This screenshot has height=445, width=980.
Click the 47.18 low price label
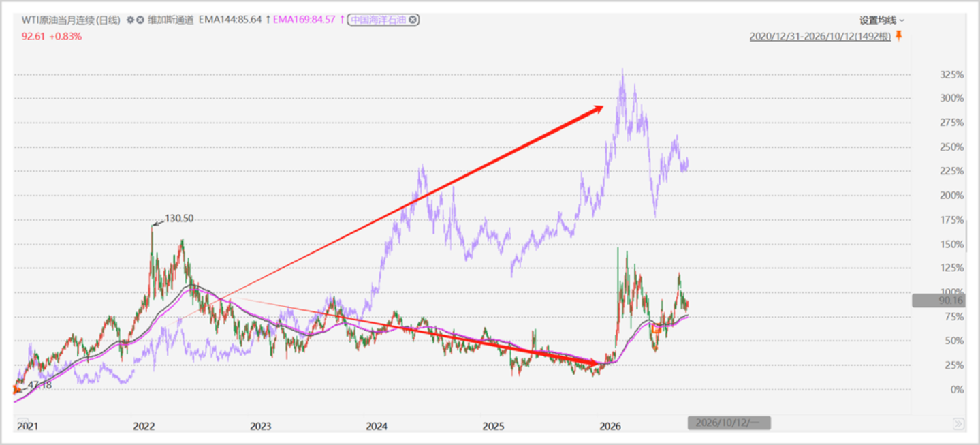pyautogui.click(x=40, y=385)
